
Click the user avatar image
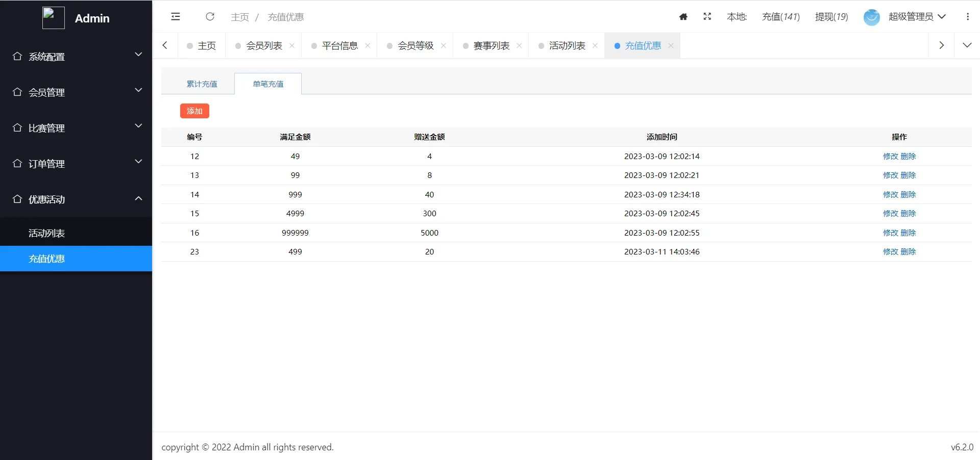click(871, 17)
